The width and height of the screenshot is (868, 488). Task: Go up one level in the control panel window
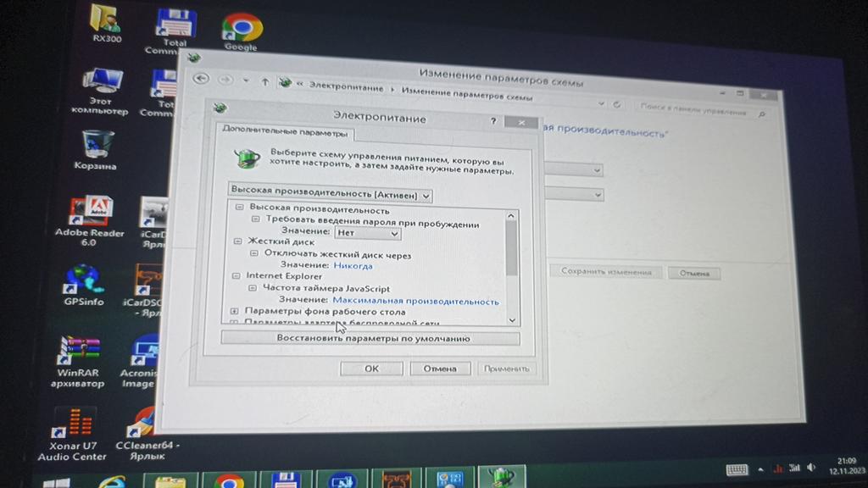point(265,82)
